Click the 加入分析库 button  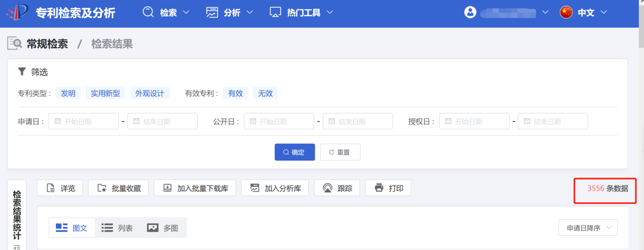click(x=275, y=188)
